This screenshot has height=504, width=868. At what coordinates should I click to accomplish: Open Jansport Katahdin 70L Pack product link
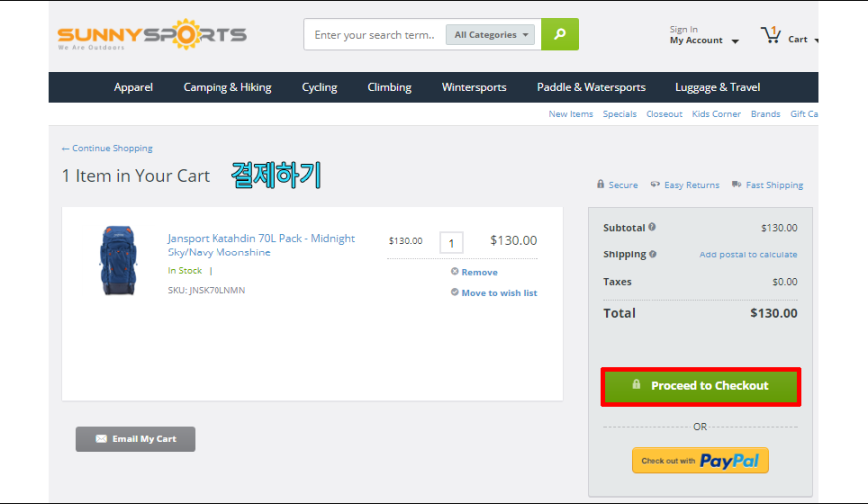[260, 245]
